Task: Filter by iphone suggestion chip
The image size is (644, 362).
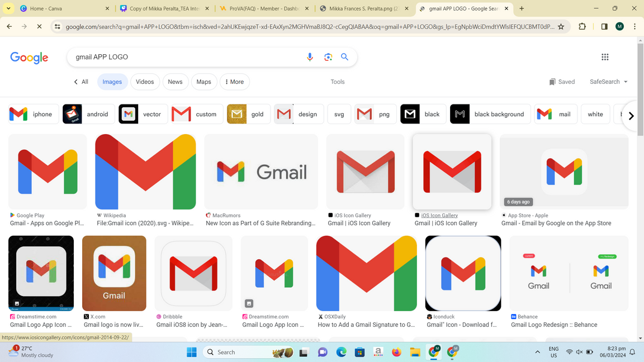Action: click(32, 114)
